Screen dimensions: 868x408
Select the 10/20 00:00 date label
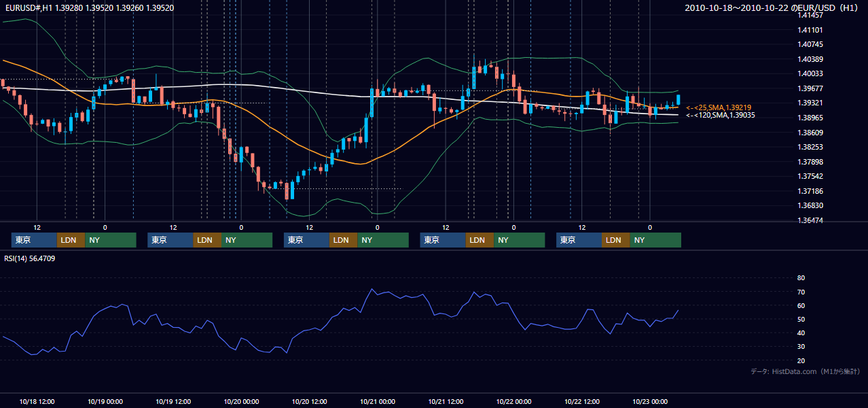241,401
